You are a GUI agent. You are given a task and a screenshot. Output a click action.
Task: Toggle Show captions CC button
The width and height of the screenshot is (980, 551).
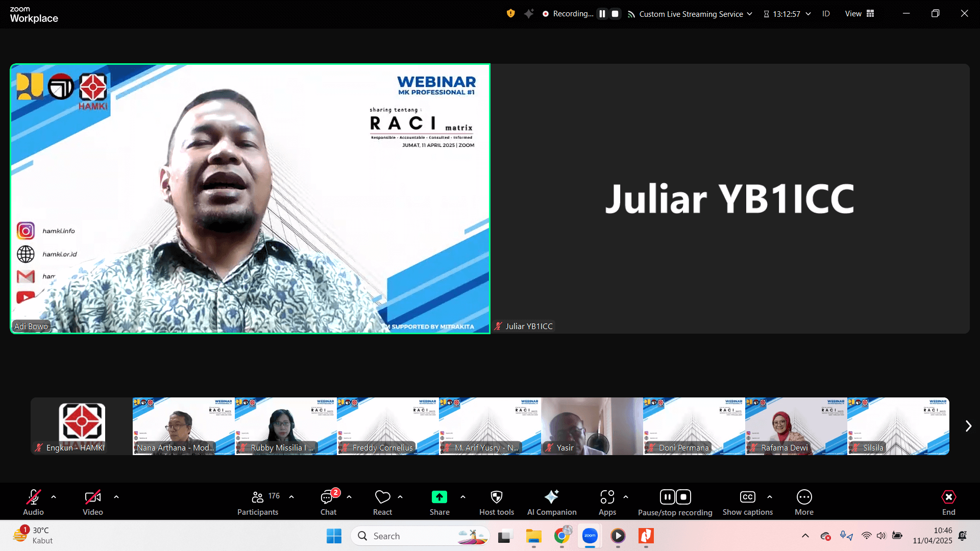pyautogui.click(x=747, y=497)
